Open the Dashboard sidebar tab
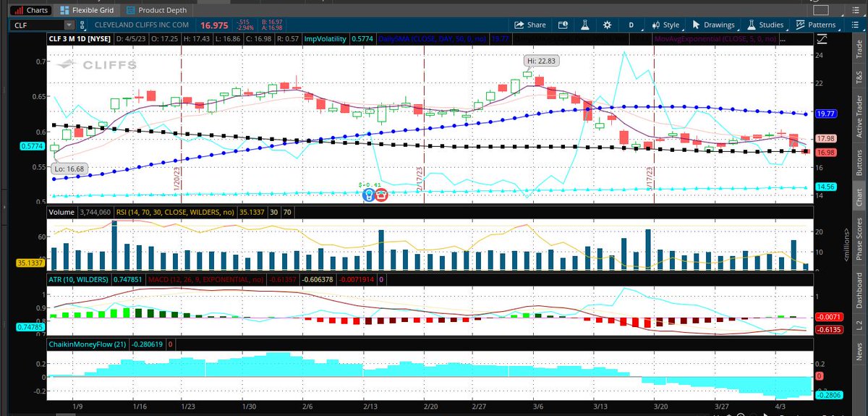The image size is (868, 416). pyautogui.click(x=859, y=291)
